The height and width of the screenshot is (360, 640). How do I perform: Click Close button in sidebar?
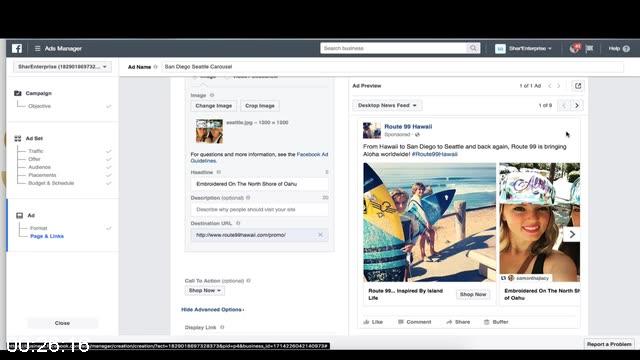62,323
